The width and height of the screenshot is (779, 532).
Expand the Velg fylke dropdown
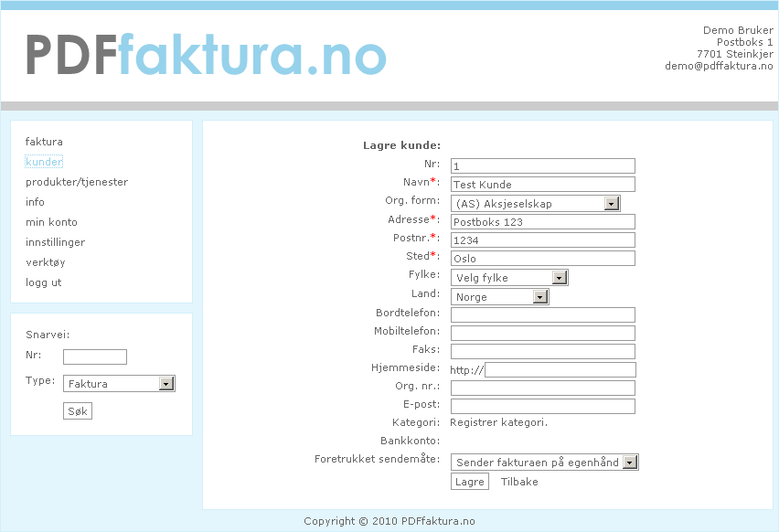509,277
